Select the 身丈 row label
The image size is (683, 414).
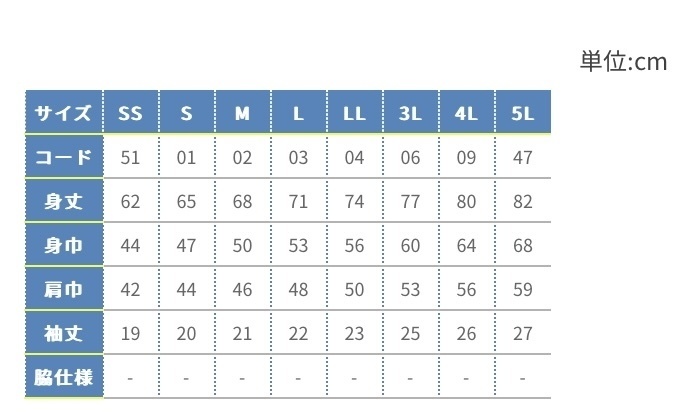pos(64,201)
